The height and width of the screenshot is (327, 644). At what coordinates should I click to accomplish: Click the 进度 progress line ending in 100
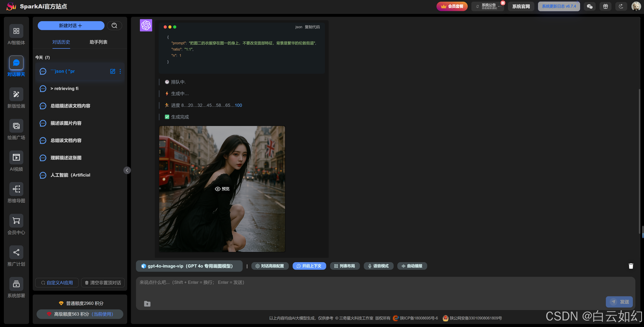(203, 105)
